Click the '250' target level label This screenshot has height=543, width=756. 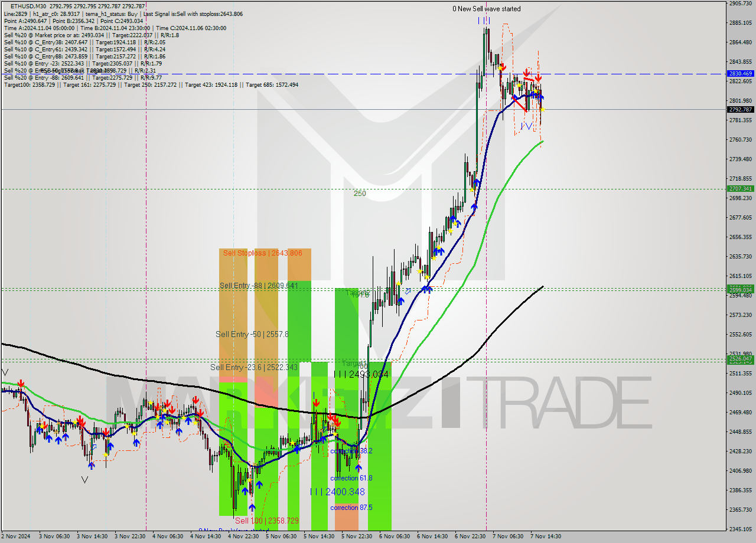(360, 193)
